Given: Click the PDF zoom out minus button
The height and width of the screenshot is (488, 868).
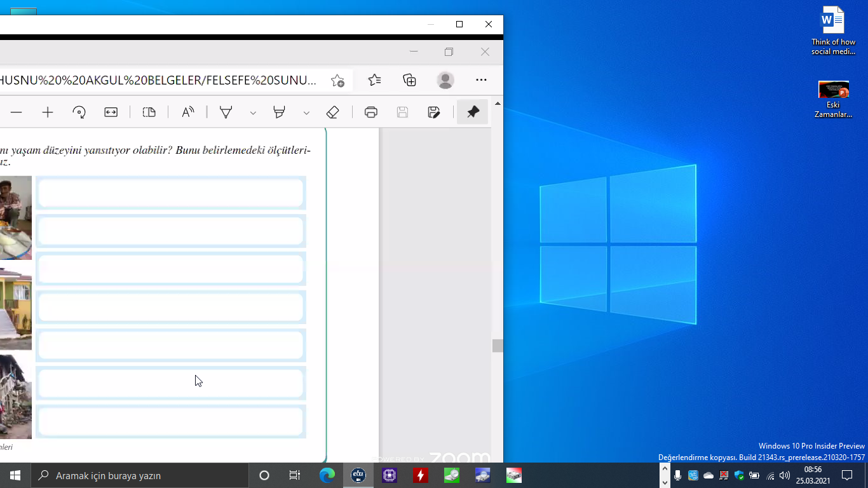Looking at the screenshot, I should coord(17,112).
